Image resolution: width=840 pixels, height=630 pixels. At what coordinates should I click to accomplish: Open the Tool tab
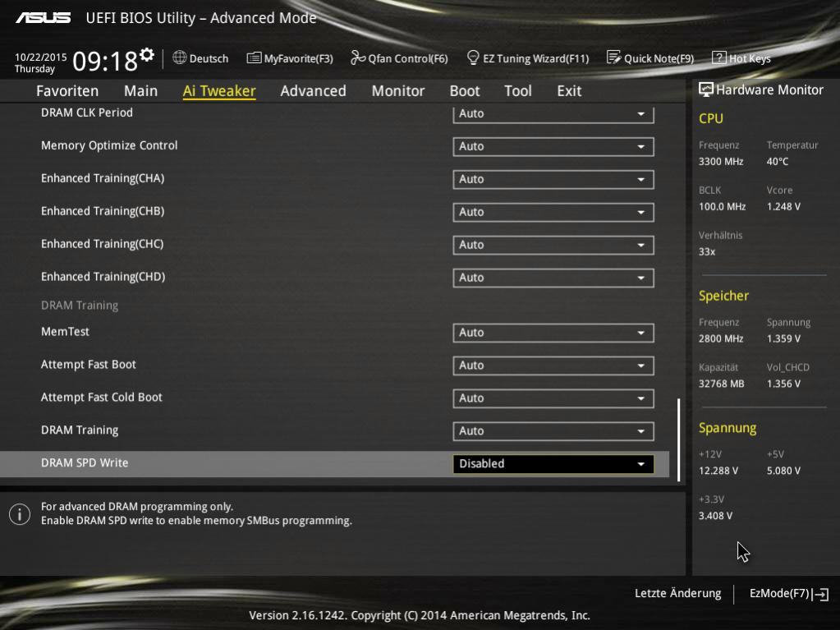pos(518,91)
